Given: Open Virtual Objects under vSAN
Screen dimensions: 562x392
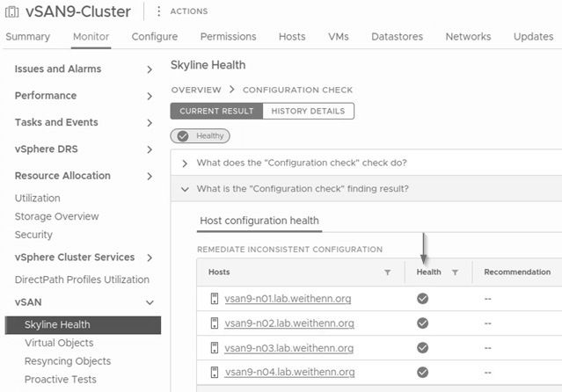Looking at the screenshot, I should pyautogui.click(x=59, y=343).
